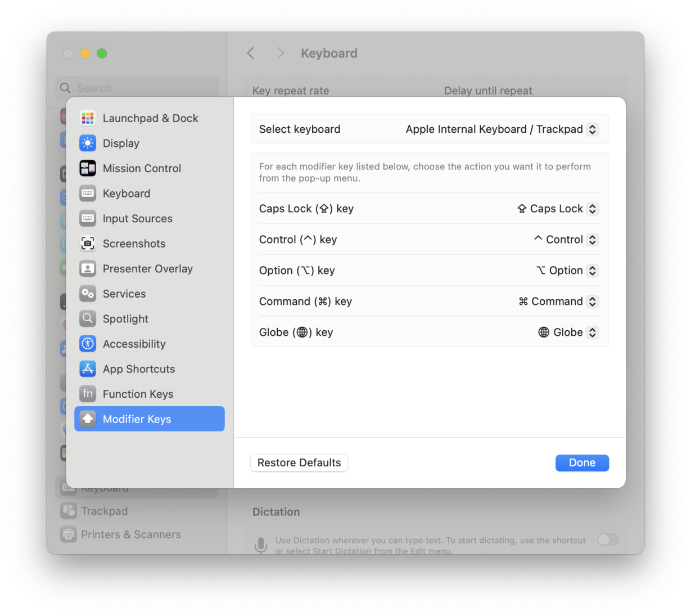Switch to the Input Sources section
The width and height of the screenshot is (691, 616).
pyautogui.click(x=137, y=219)
